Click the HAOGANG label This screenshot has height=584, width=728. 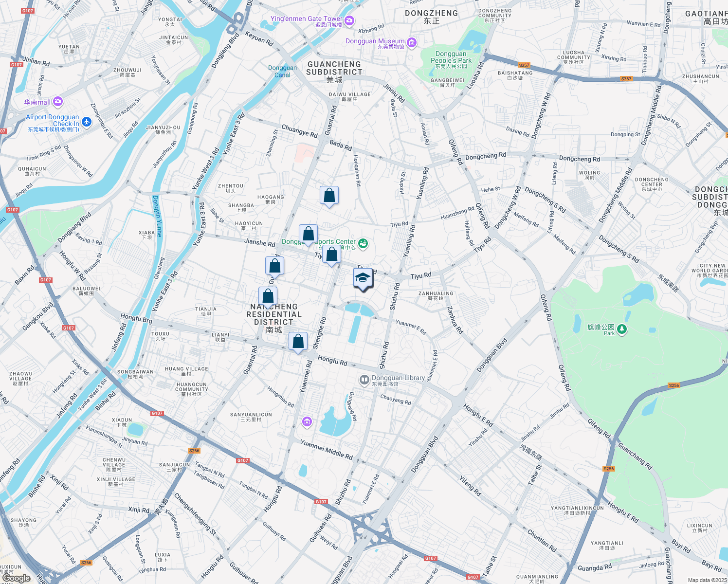tap(271, 200)
